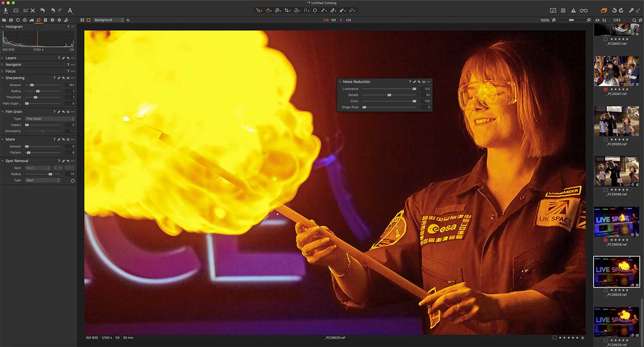Click the Undo arrow icon
This screenshot has width=644, height=347.
click(53, 10)
